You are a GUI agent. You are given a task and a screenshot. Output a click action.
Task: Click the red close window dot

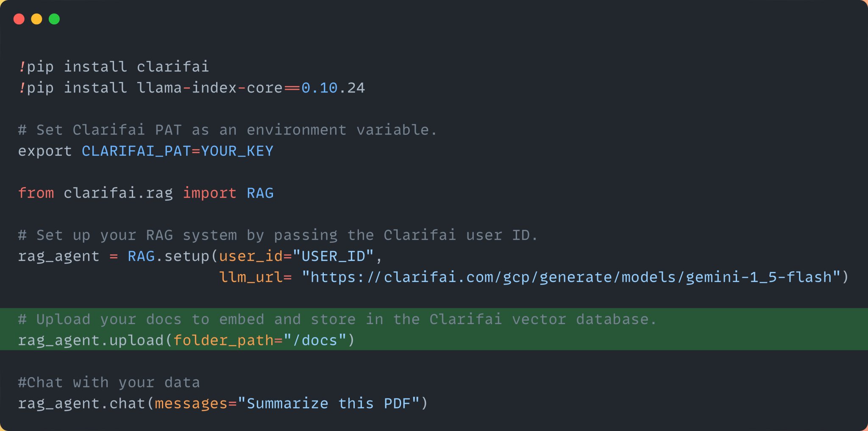click(19, 19)
